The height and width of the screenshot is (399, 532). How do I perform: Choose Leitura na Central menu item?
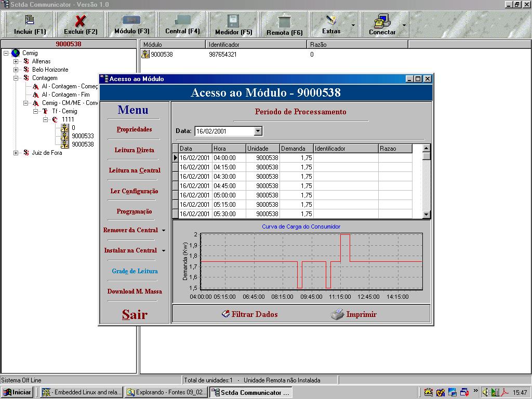[x=135, y=170]
